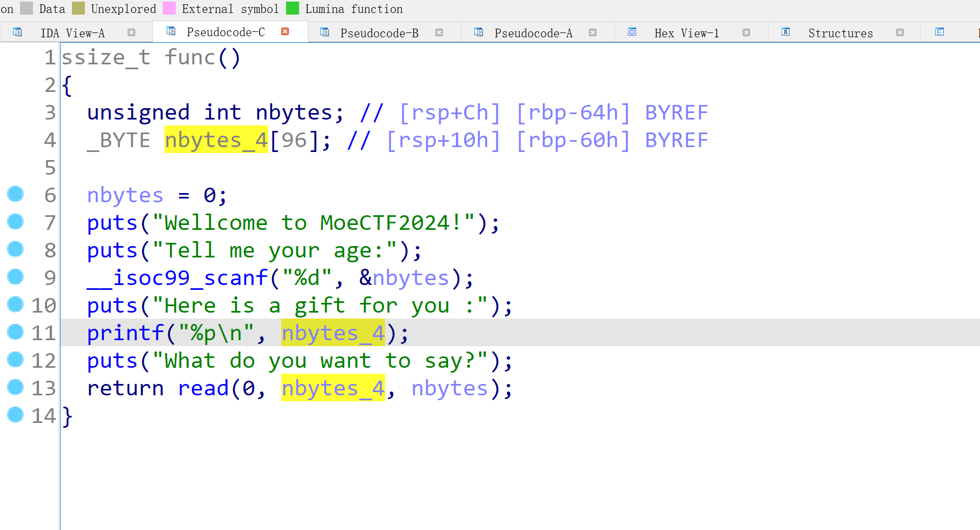This screenshot has height=530, width=980.
Task: Click puts call on Wellcome line
Action: 112,223
